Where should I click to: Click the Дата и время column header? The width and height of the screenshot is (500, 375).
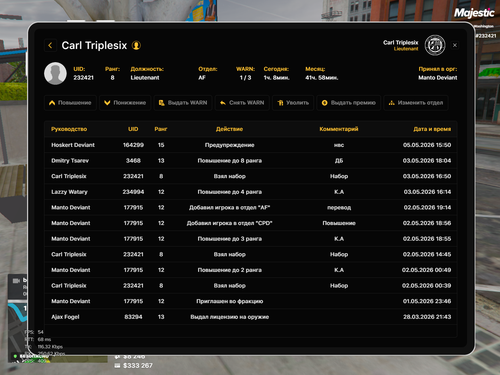(x=432, y=129)
